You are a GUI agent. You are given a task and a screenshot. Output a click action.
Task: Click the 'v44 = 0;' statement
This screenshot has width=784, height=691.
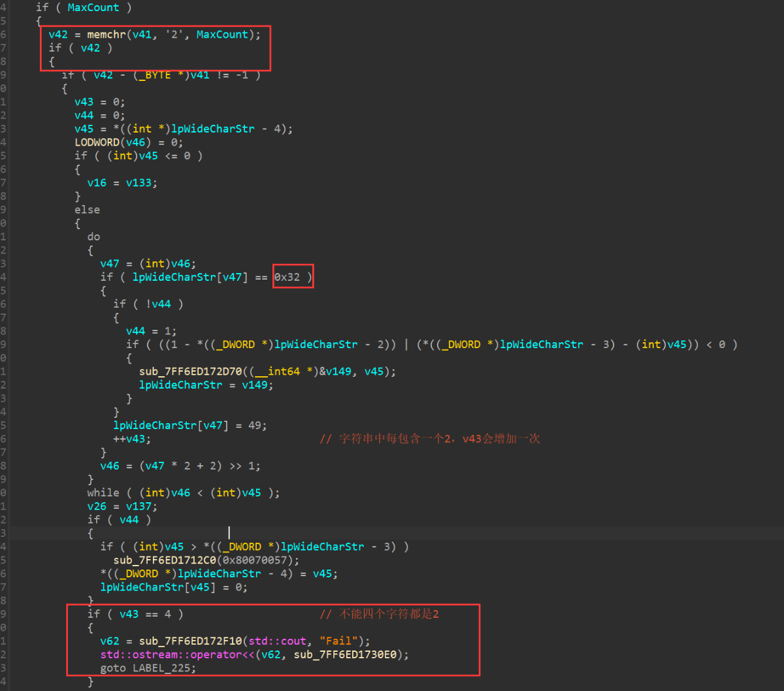pos(100,116)
